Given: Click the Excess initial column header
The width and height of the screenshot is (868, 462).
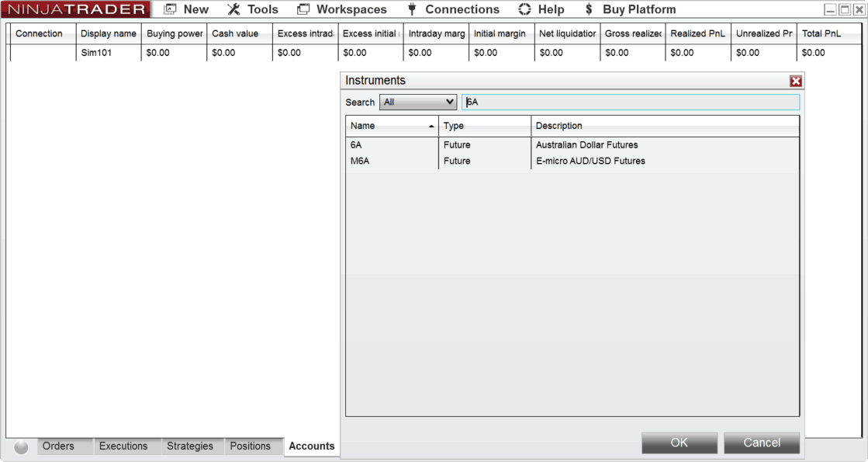Looking at the screenshot, I should (x=370, y=34).
